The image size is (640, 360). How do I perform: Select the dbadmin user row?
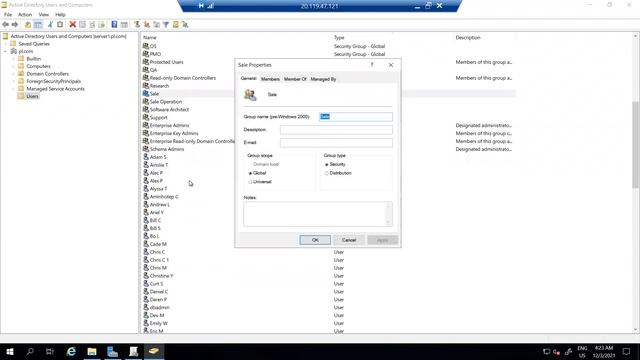159,307
